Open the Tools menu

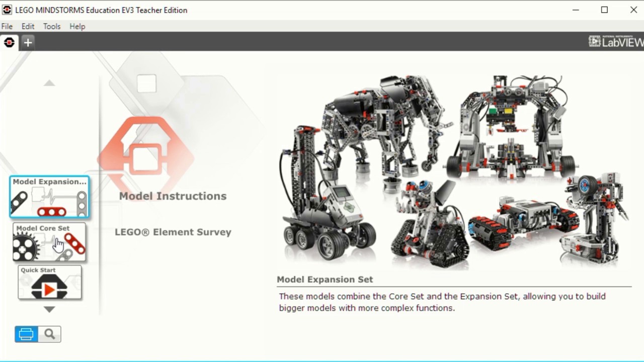(52, 26)
